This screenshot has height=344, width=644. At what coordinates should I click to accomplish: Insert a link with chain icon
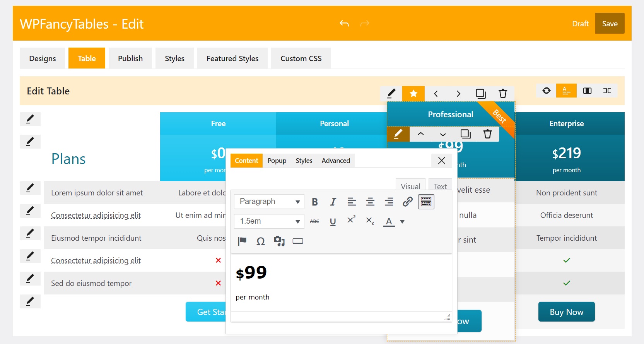pos(407,202)
